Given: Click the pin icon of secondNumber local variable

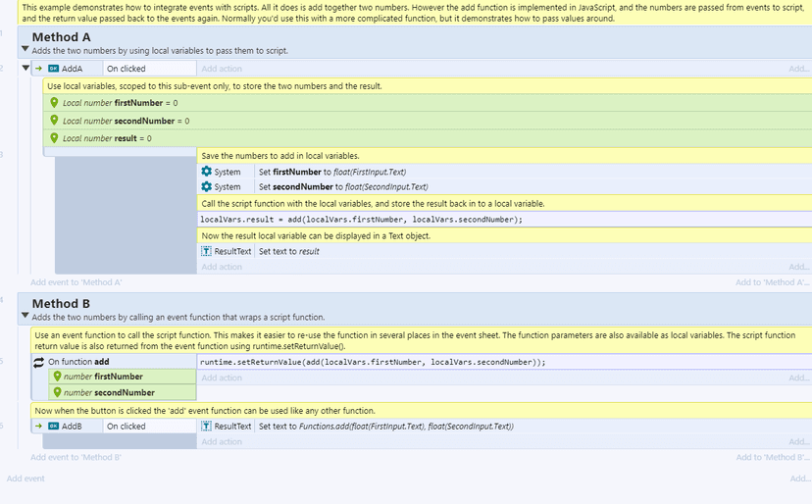Looking at the screenshot, I should [x=54, y=121].
